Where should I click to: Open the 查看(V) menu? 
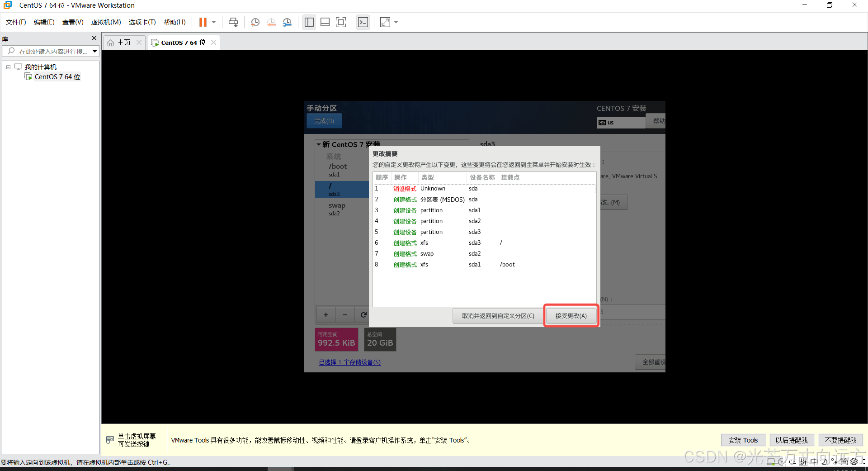pos(73,22)
